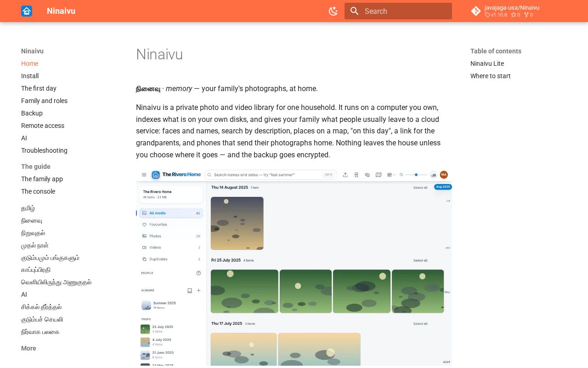Go to The first day page
This screenshot has height=368, width=588.
(39, 88)
